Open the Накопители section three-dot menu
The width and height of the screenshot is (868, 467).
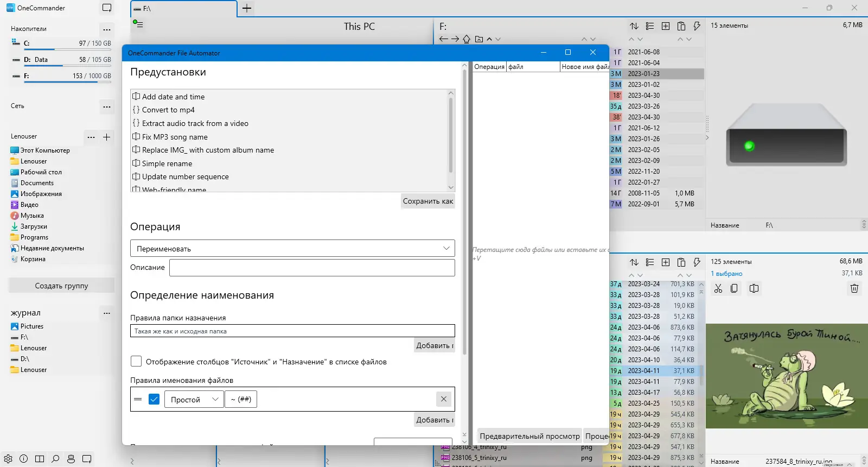pos(107,29)
